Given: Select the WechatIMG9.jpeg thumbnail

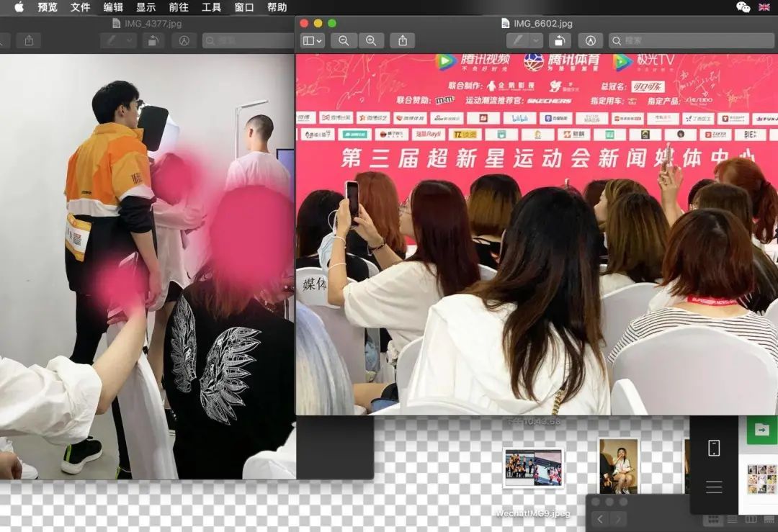Looking at the screenshot, I should (533, 467).
